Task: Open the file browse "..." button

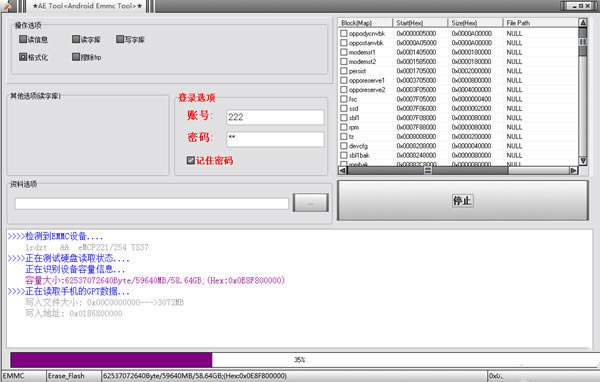Action: (310, 202)
